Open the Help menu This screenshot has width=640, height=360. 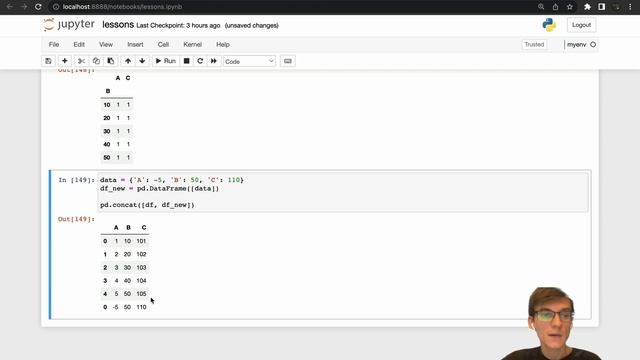[x=223, y=44]
